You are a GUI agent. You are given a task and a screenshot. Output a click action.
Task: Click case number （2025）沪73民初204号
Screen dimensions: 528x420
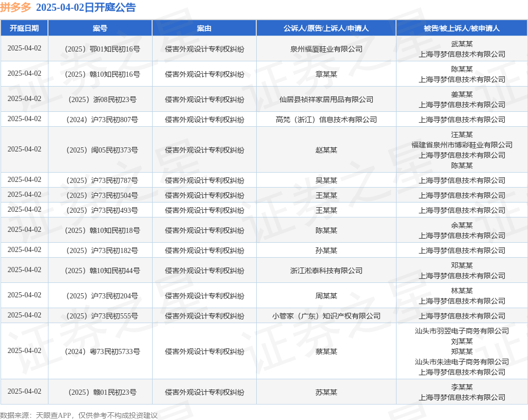[x=103, y=295]
